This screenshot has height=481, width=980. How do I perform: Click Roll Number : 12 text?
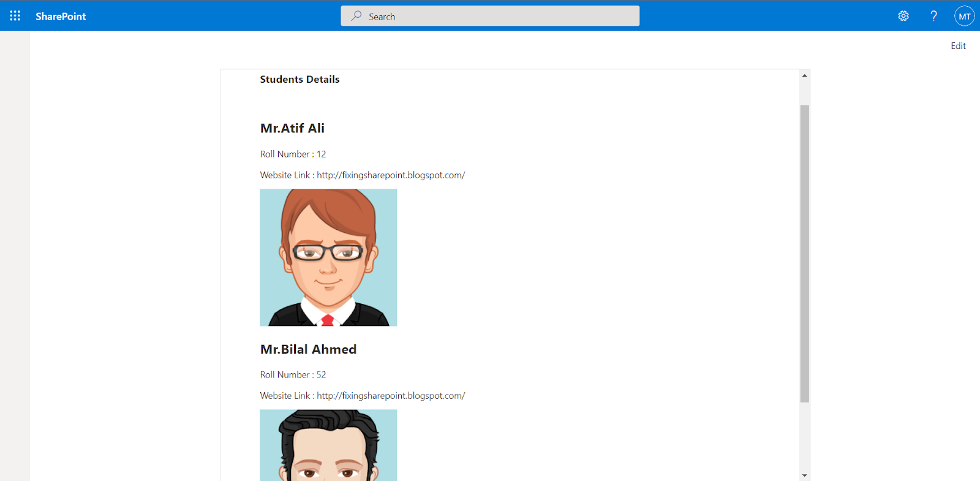(293, 154)
